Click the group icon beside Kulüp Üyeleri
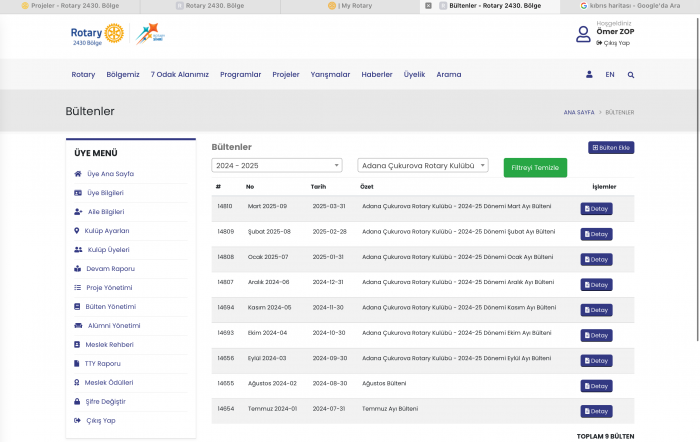700x442 pixels. pos(78,250)
